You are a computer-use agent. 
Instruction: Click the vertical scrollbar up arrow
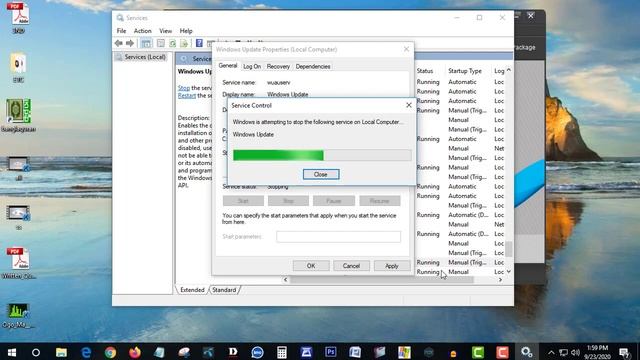[509, 70]
